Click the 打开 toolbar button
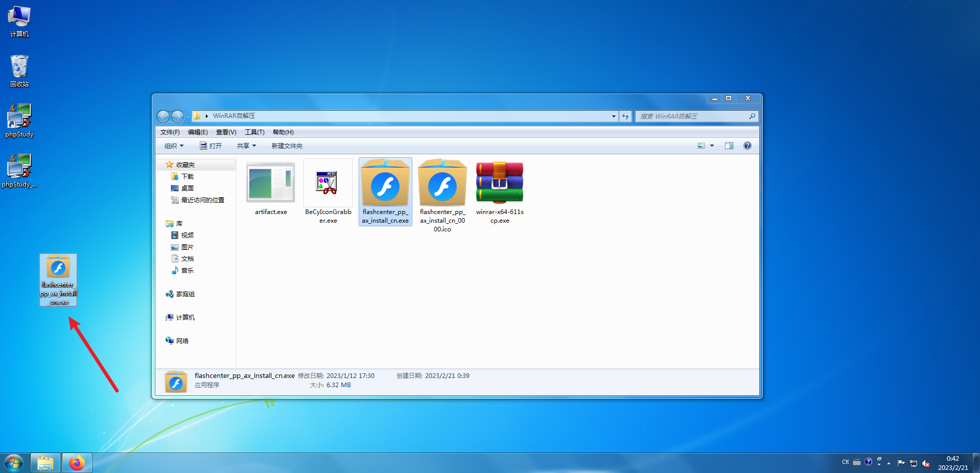Image resolution: width=980 pixels, height=473 pixels. point(211,146)
